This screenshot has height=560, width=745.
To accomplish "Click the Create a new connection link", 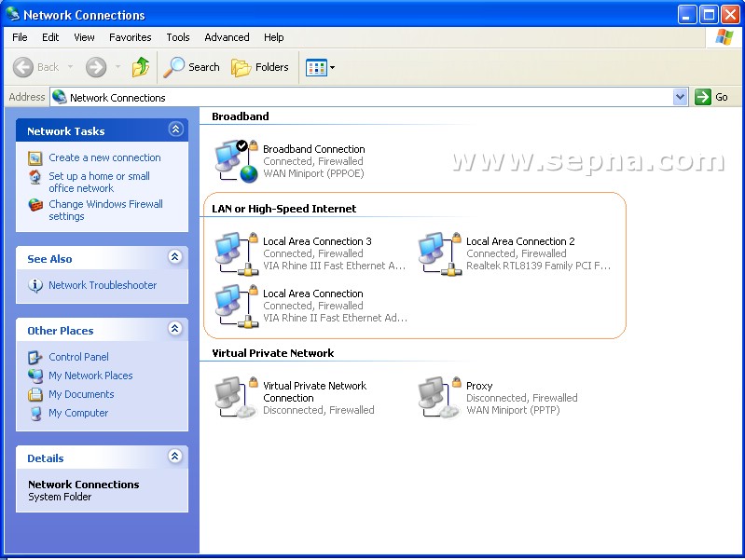I will click(104, 157).
